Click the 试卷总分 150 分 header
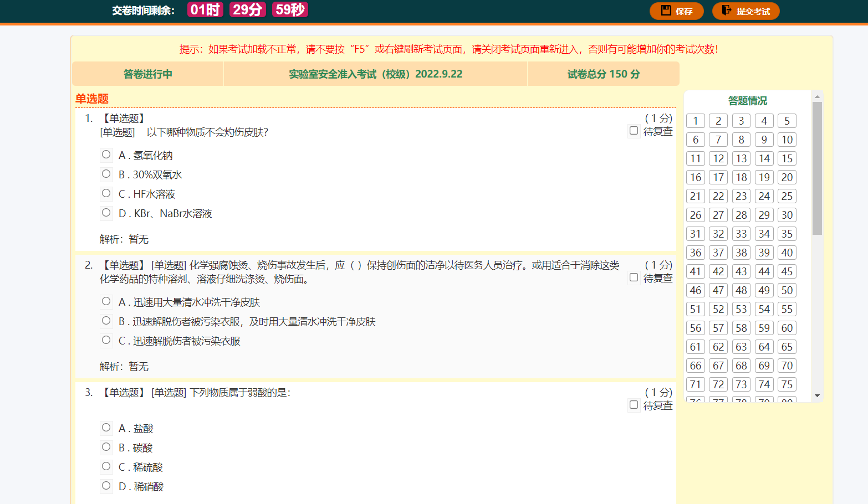The height and width of the screenshot is (504, 868). pos(604,74)
